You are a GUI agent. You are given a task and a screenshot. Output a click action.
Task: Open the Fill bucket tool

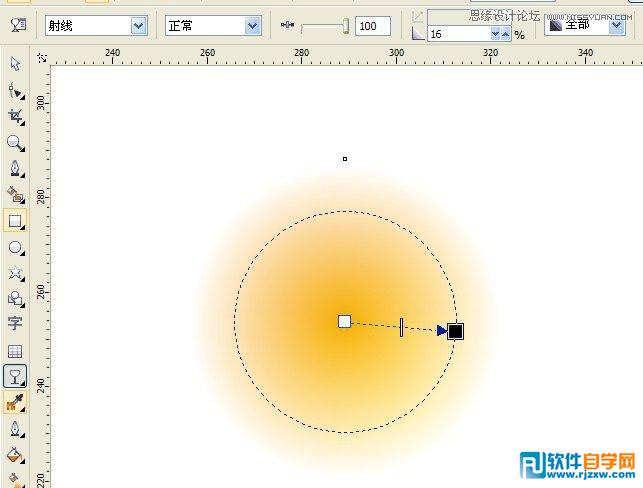click(16, 455)
